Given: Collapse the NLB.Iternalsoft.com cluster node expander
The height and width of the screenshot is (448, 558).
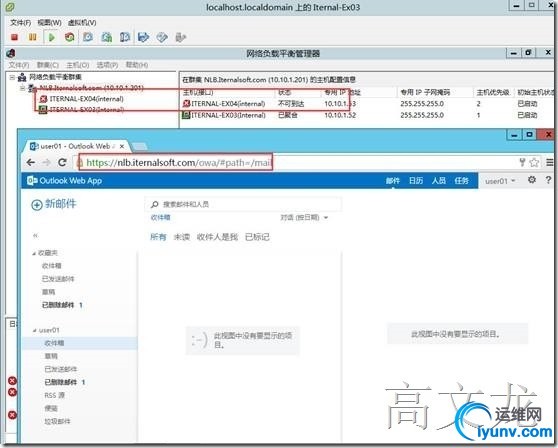Looking at the screenshot, I should pos(22,88).
